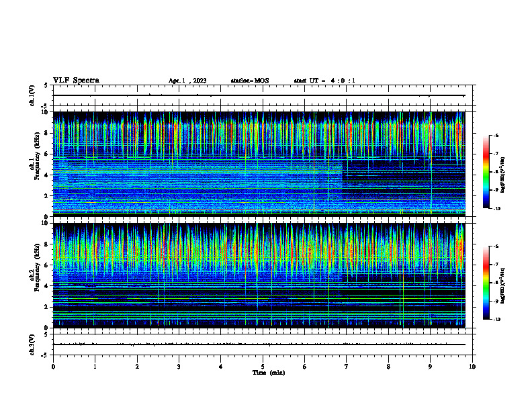Click time axis tick label "1"
The height and width of the screenshot is (411, 532).
point(95,367)
